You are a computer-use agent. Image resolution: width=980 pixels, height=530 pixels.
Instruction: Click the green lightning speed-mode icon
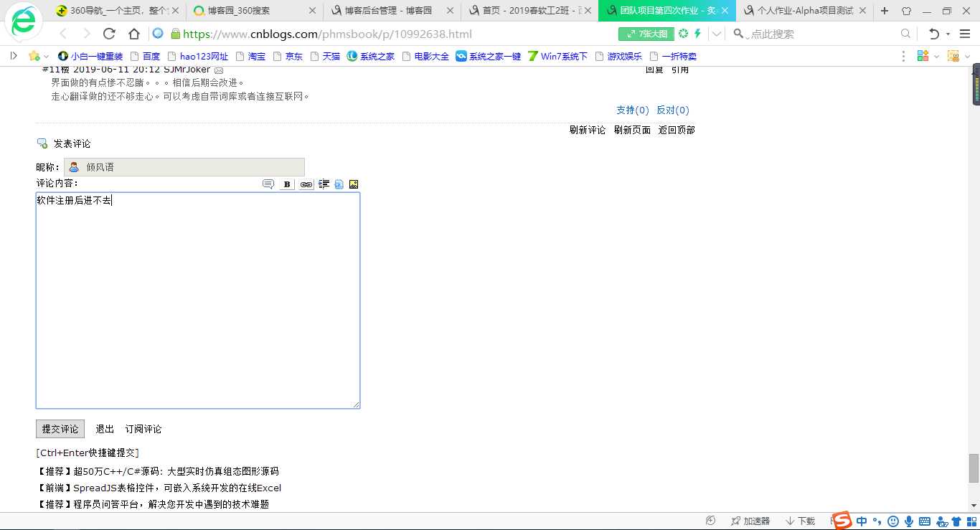click(x=697, y=34)
